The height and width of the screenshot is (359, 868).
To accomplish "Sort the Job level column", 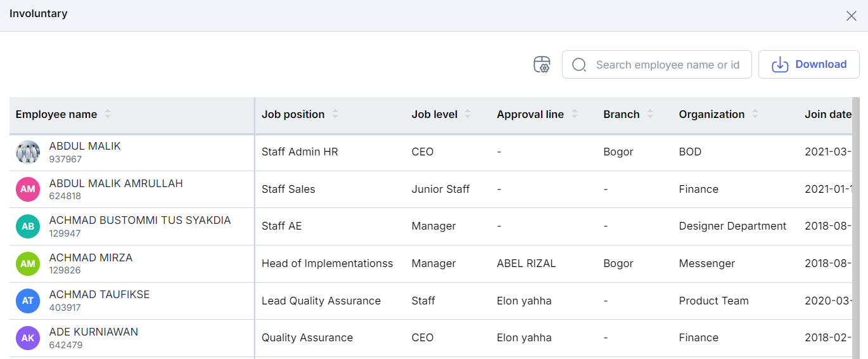I will tap(468, 114).
